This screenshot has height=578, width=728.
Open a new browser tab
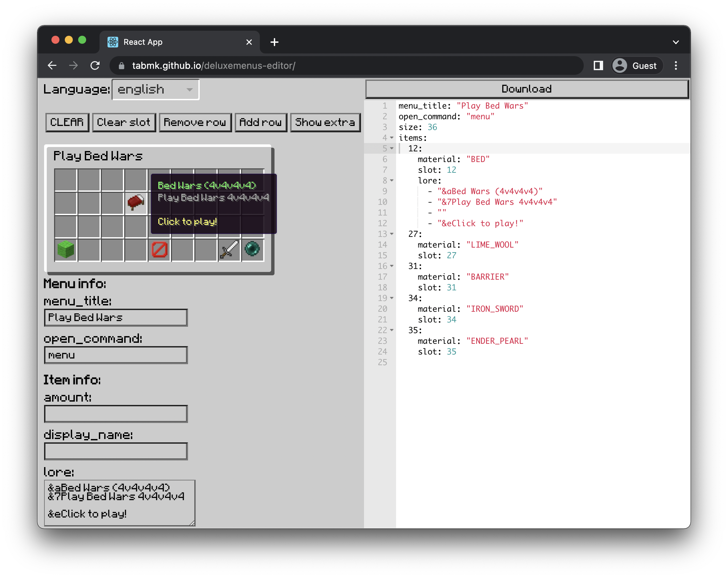[x=274, y=42]
